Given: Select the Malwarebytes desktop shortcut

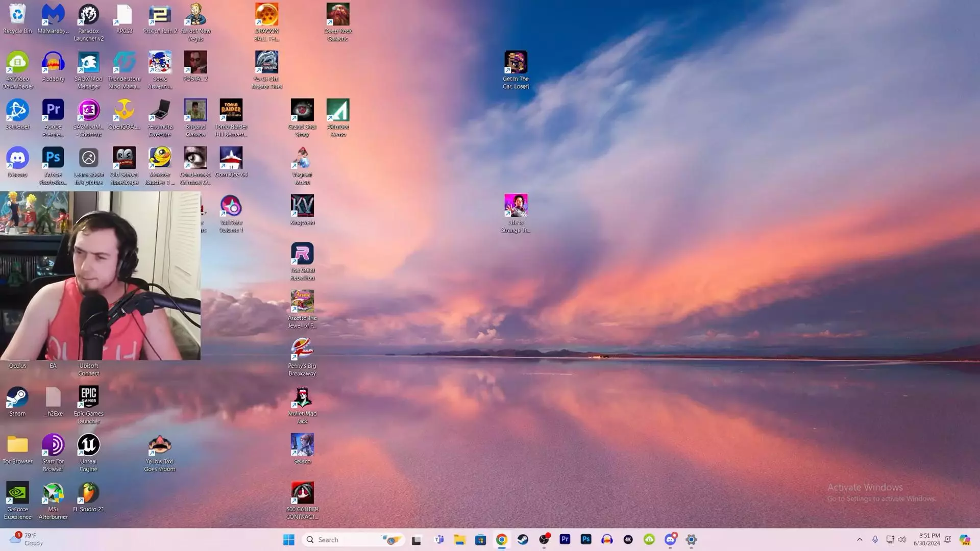Looking at the screenshot, I should 53,19.
